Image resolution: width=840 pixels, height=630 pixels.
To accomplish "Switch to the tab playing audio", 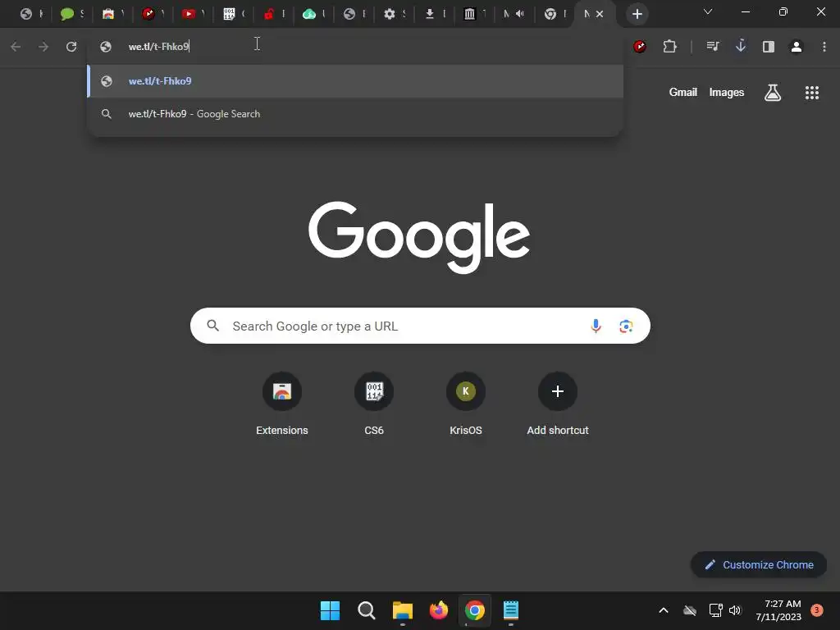I will click(514, 14).
